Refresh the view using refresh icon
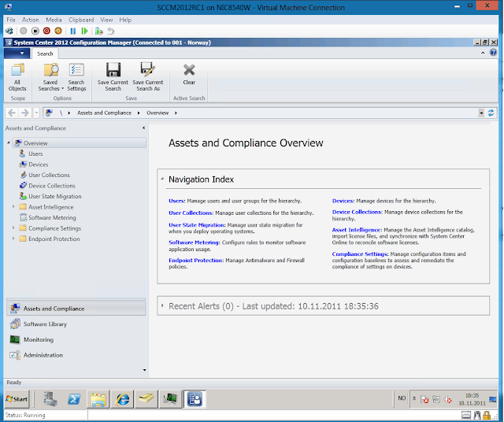504x422 pixels. pyautogui.click(x=491, y=113)
